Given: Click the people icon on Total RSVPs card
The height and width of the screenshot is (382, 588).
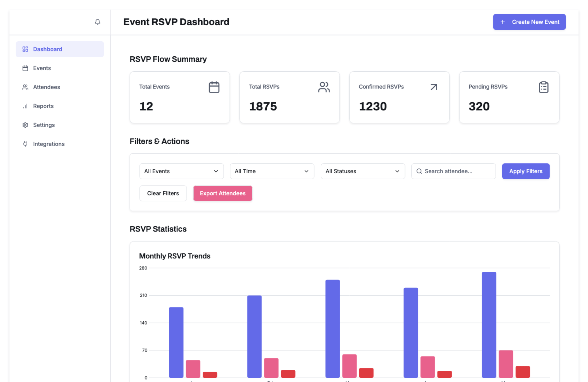Looking at the screenshot, I should coord(324,87).
